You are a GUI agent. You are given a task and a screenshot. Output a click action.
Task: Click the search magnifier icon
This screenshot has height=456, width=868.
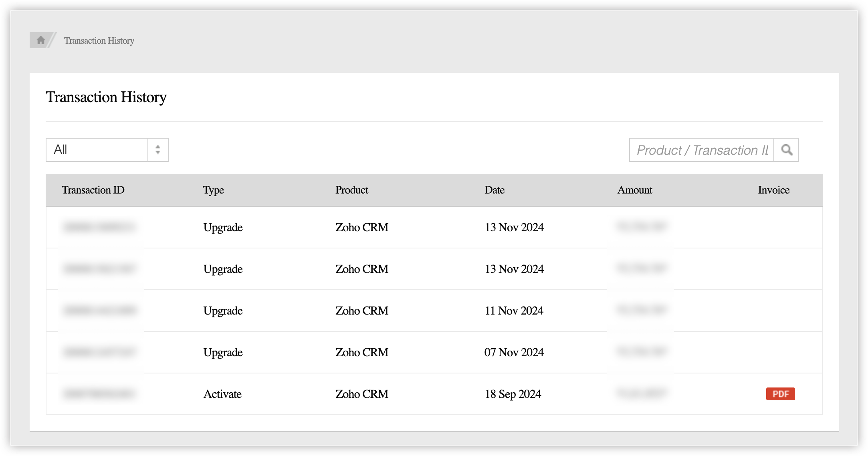coord(786,150)
